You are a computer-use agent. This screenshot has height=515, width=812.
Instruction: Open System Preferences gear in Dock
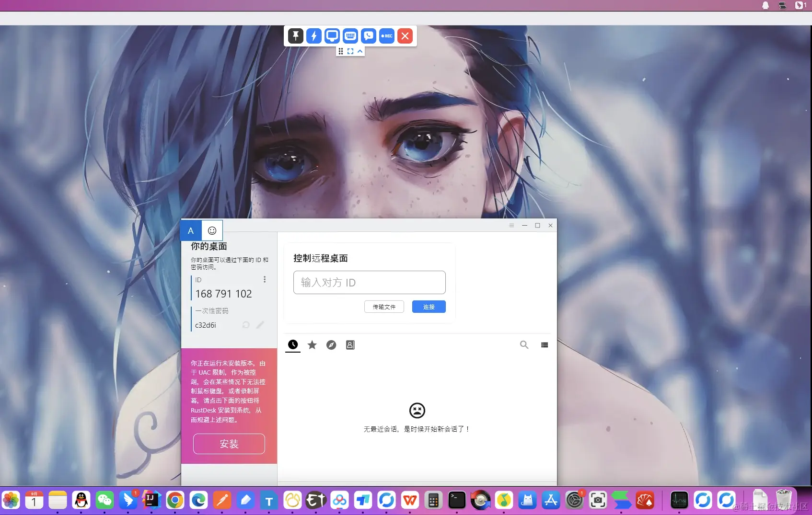(x=574, y=501)
